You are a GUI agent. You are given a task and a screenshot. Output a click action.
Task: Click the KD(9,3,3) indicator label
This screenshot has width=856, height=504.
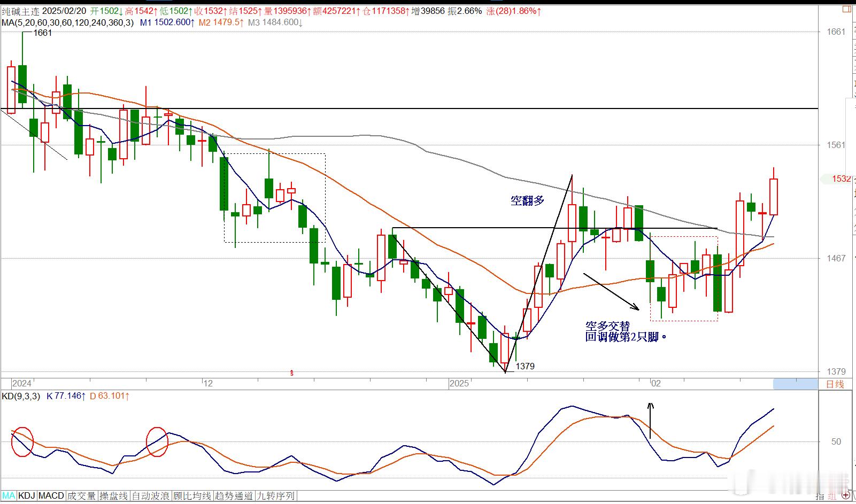coord(21,396)
